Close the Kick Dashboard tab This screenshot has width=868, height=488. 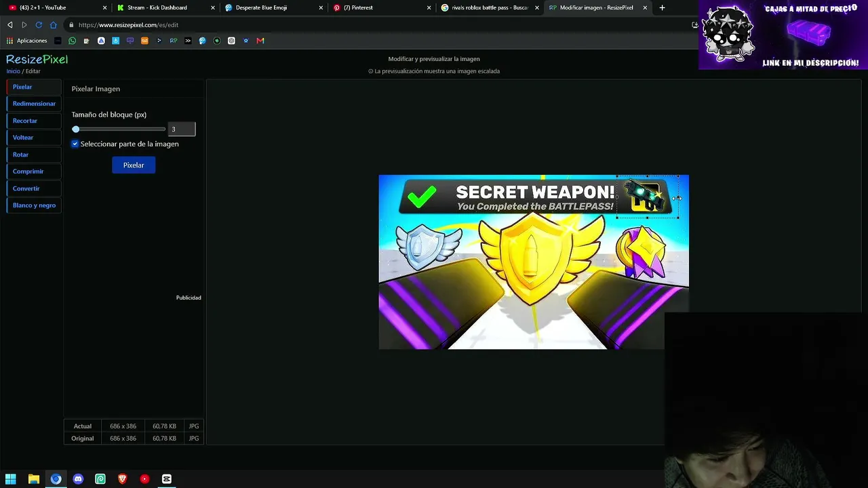click(x=213, y=7)
